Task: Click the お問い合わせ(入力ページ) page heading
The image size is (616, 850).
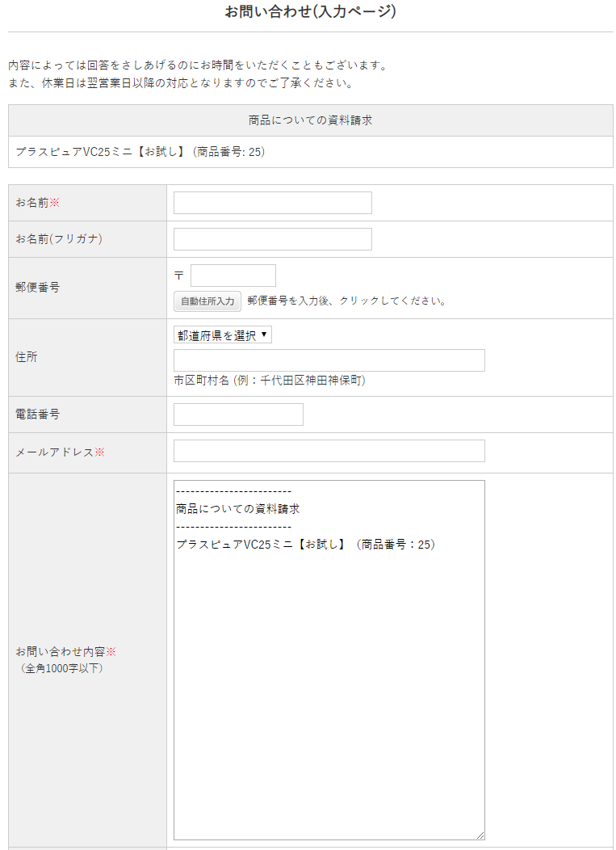Action: point(310,12)
